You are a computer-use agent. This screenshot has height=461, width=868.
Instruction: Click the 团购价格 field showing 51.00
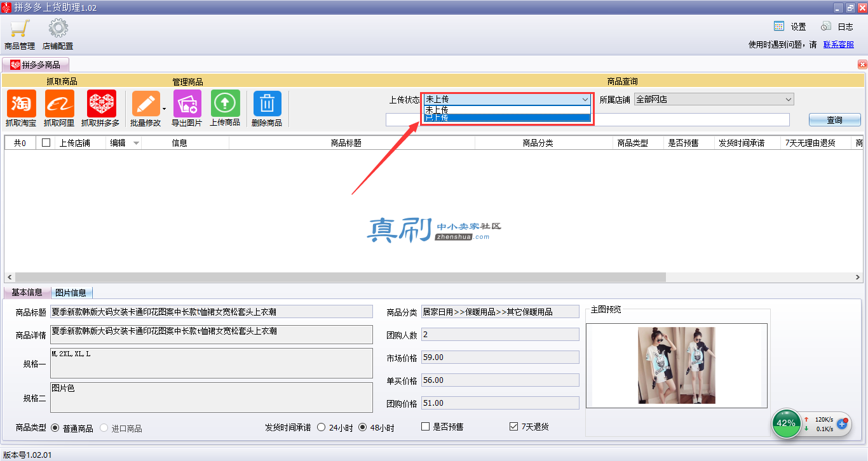tap(500, 403)
